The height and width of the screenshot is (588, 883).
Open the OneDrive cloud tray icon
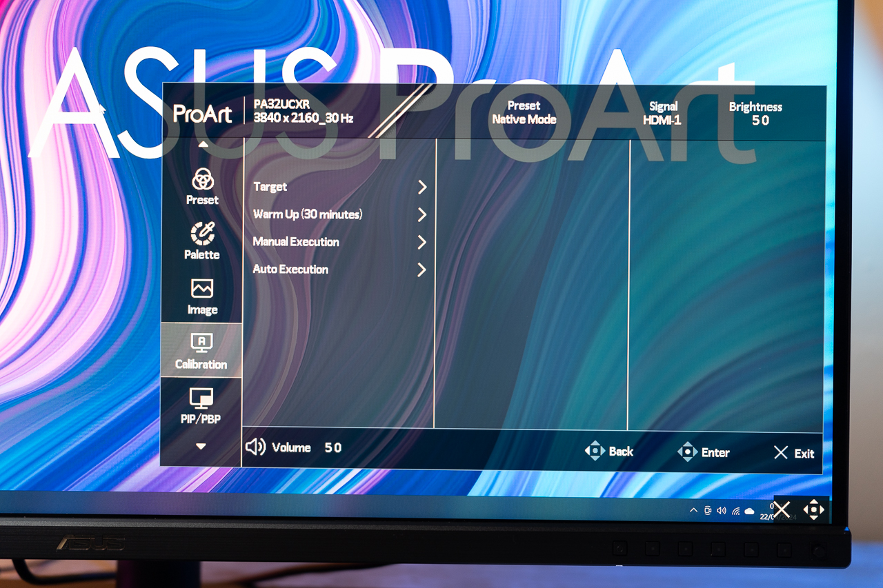tap(750, 511)
